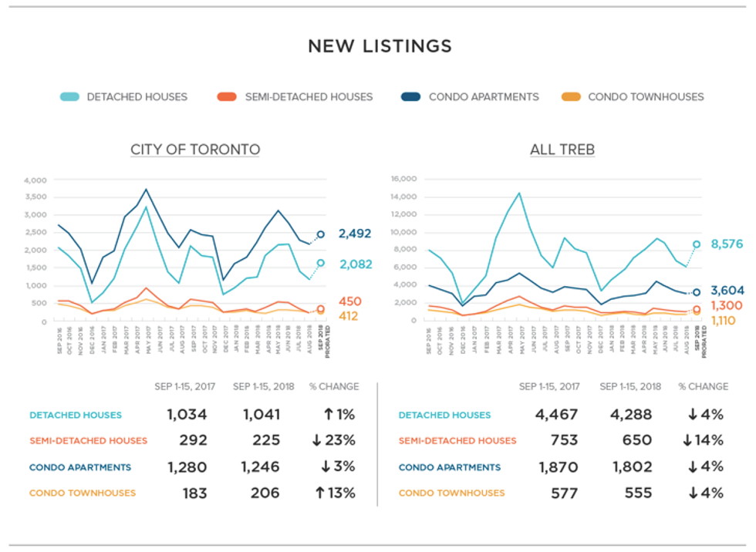Select the circle marker next to 3,604

tap(697, 292)
